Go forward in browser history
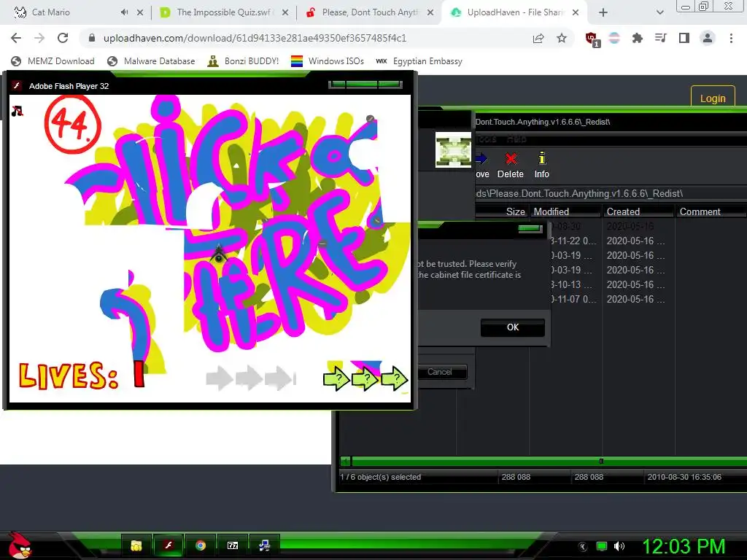The height and width of the screenshot is (560, 747). (39, 38)
